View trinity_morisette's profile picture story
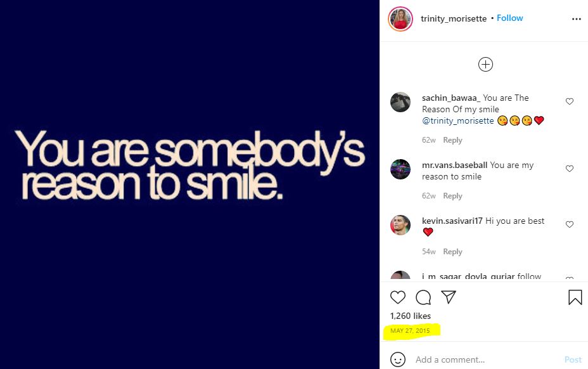The width and height of the screenshot is (588, 369). [400, 19]
